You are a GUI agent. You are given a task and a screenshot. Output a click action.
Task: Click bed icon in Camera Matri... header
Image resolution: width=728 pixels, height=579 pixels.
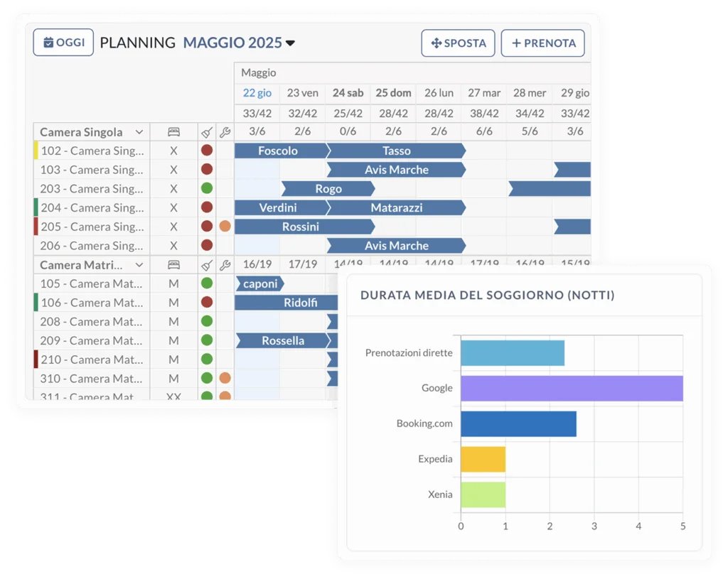click(173, 265)
